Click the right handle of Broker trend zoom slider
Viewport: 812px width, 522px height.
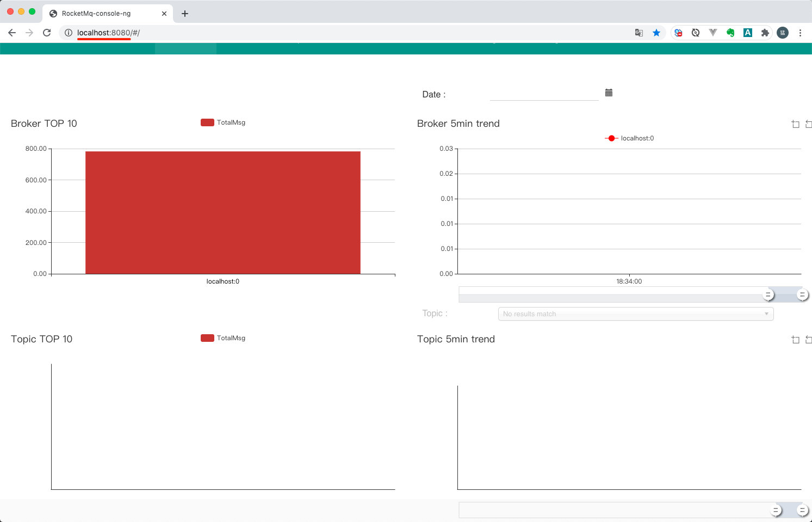pos(802,294)
